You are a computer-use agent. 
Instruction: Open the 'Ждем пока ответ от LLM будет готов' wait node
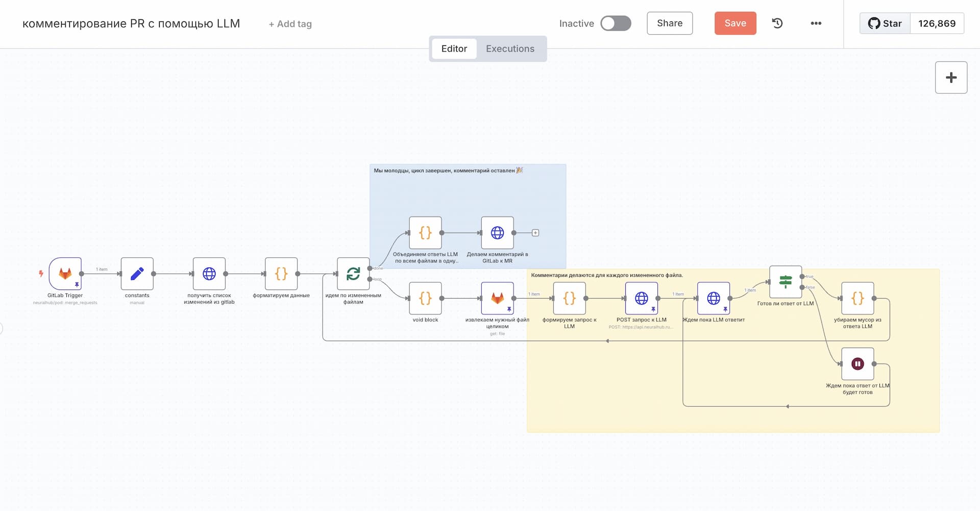(857, 364)
